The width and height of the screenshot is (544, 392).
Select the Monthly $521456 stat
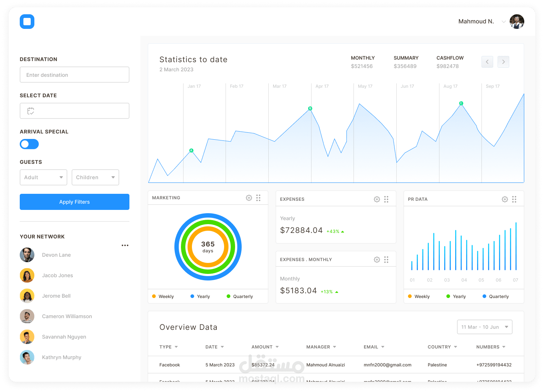tap(363, 62)
